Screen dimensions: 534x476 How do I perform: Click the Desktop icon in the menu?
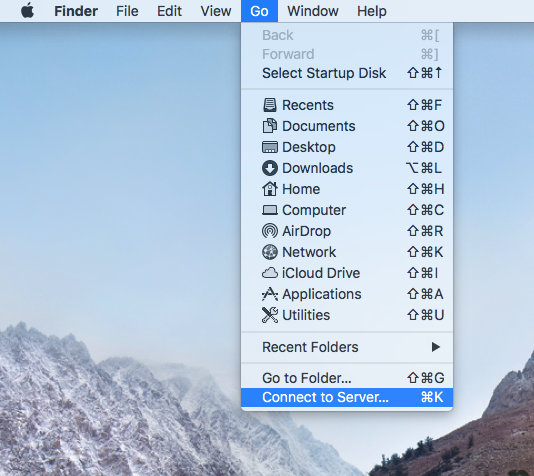[270, 147]
